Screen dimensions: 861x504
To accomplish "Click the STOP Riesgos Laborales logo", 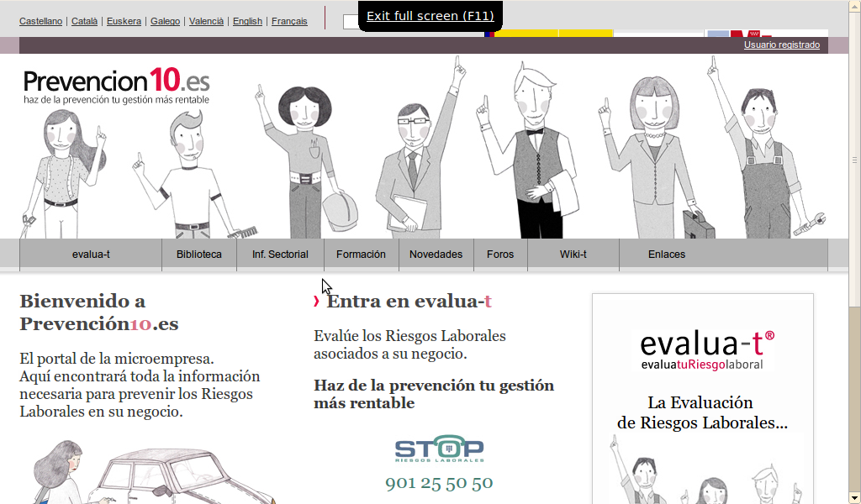I will click(x=439, y=449).
